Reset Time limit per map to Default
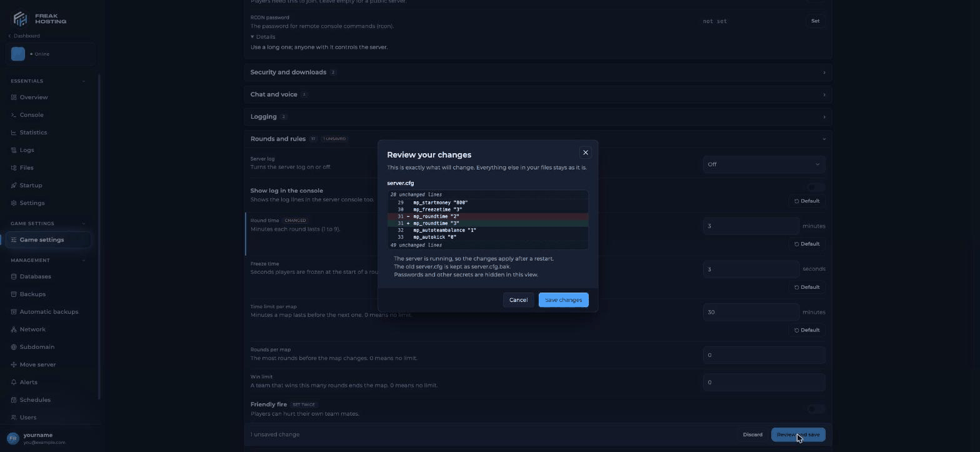This screenshot has height=452, width=980. coord(807,330)
